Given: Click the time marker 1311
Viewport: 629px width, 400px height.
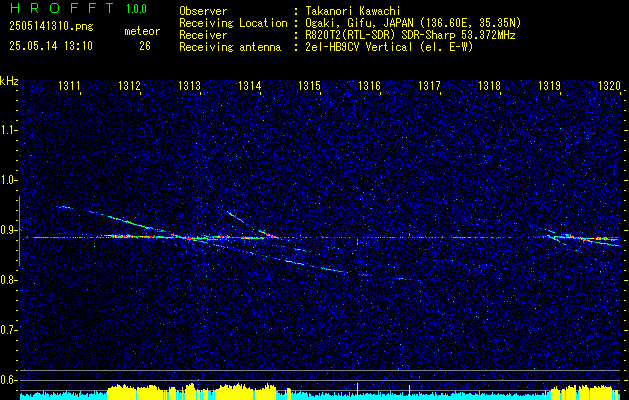Looking at the screenshot, I should [69, 86].
